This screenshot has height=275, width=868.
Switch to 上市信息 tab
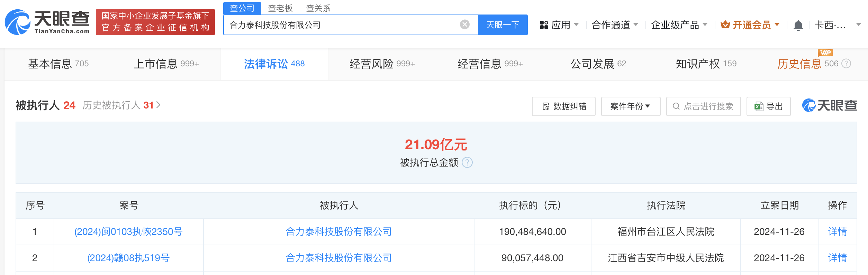click(x=166, y=64)
